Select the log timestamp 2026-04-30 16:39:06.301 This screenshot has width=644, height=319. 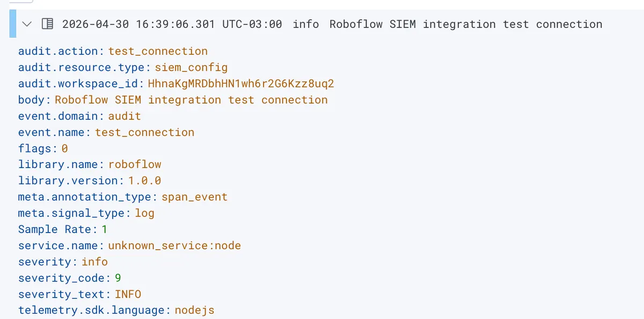click(138, 24)
